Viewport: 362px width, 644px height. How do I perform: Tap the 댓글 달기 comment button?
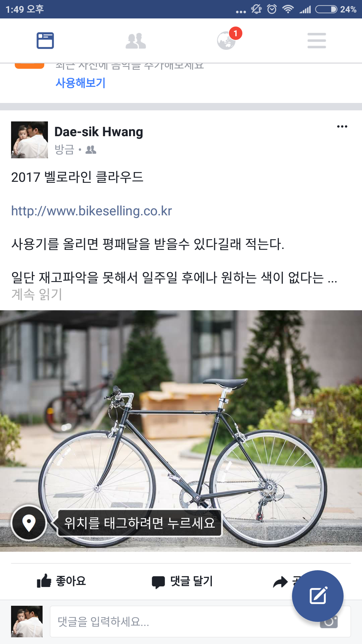[182, 581]
